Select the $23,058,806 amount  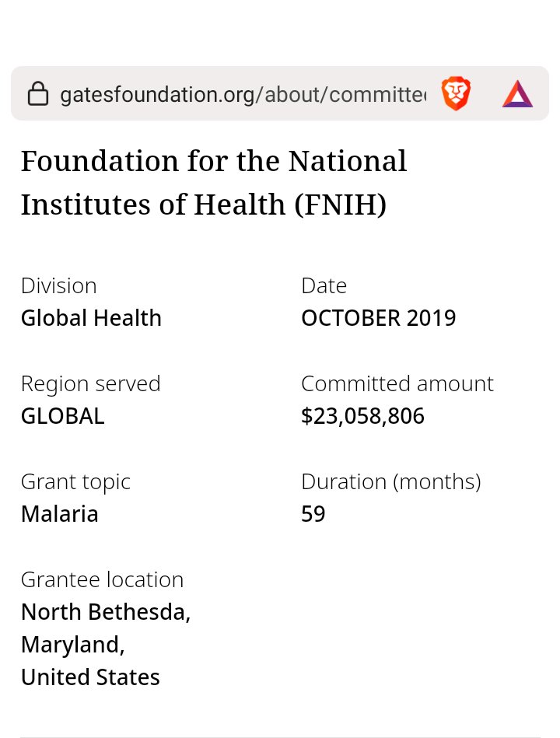(362, 416)
